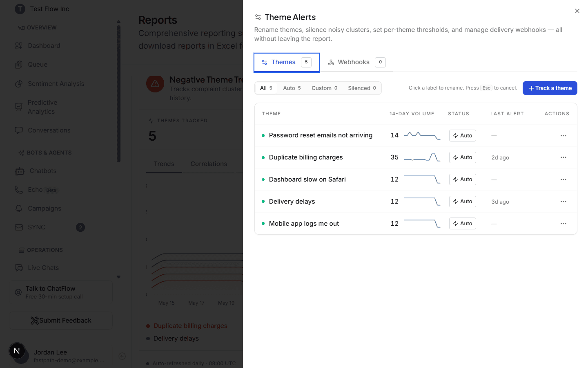Open actions menu for Dashboard slow on Safari
The image size is (588, 368).
click(x=563, y=180)
